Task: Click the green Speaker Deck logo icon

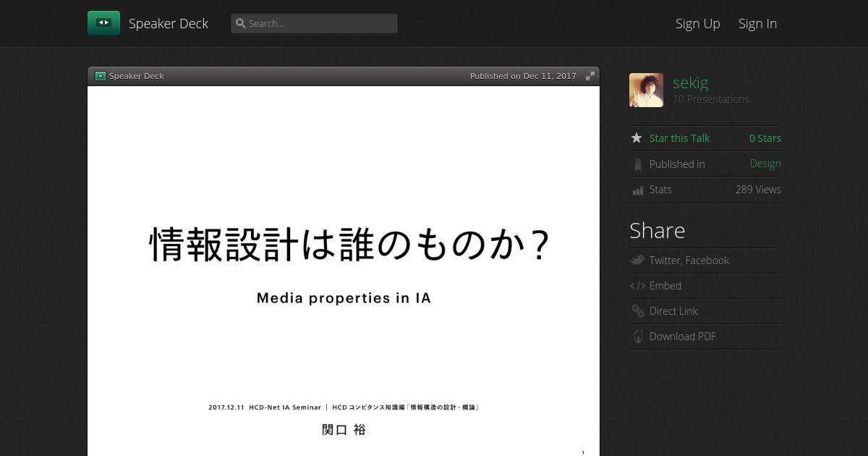Action: (103, 22)
